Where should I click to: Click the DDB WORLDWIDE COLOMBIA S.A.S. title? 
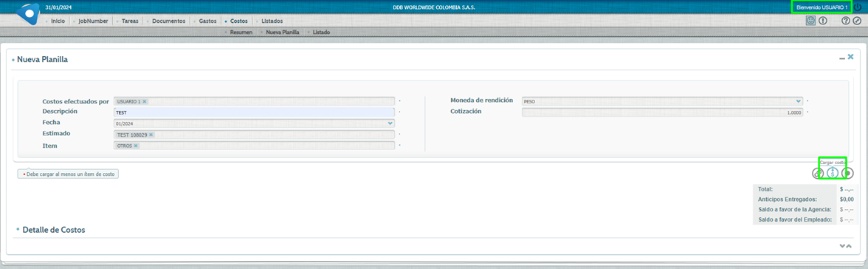pos(433,7)
